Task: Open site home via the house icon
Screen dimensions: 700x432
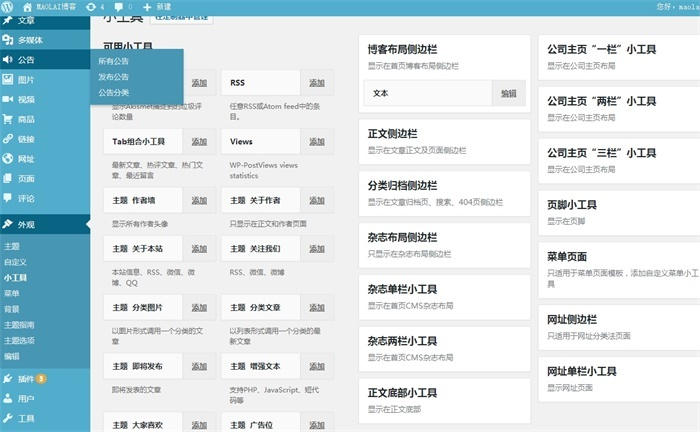Action: [x=26, y=6]
